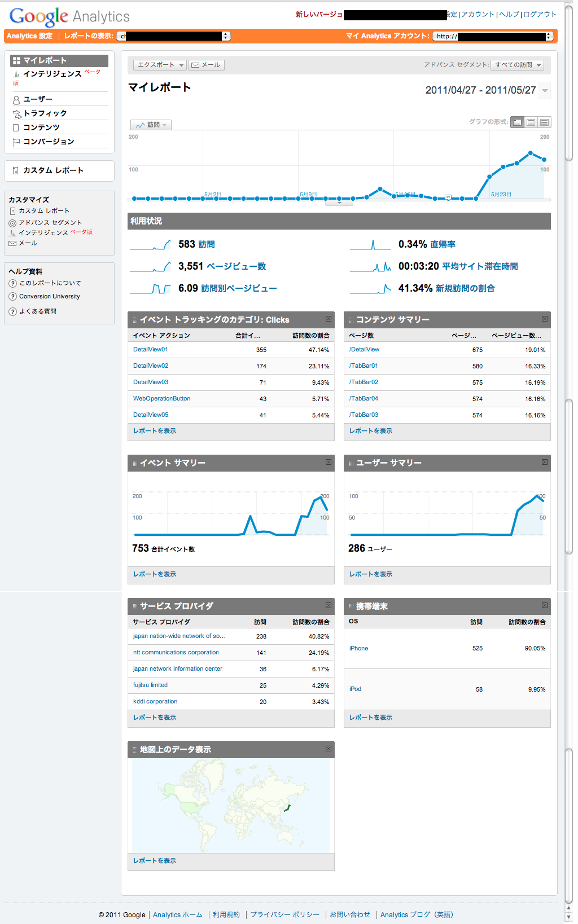Open the アドバンス セグメント すべての訪問 dropdown
Viewport: 578px width, 924px height.
click(x=518, y=65)
